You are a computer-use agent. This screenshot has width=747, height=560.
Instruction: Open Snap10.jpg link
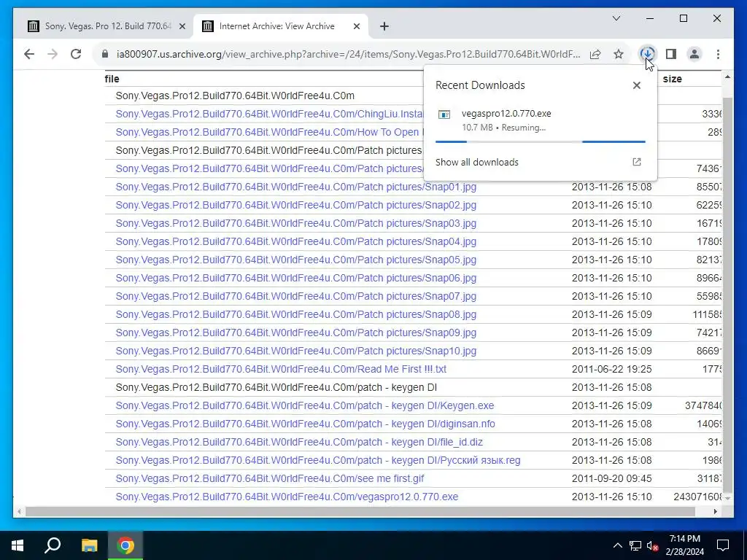pyautogui.click(x=296, y=351)
